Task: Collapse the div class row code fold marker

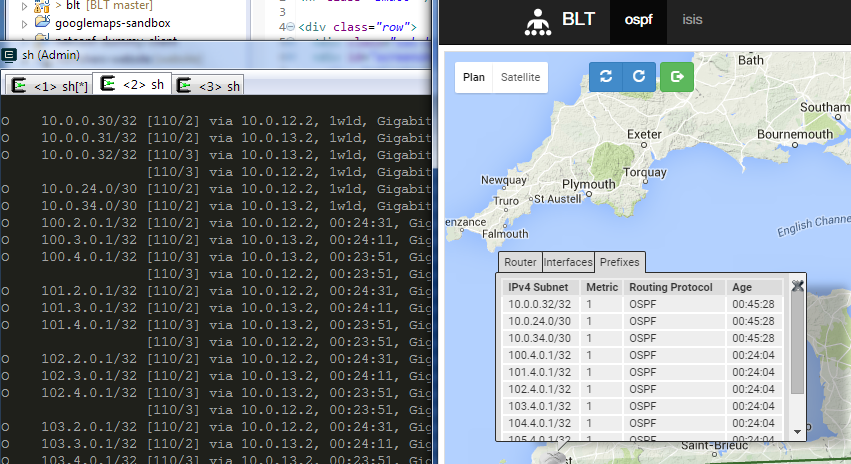Action: click(290, 27)
